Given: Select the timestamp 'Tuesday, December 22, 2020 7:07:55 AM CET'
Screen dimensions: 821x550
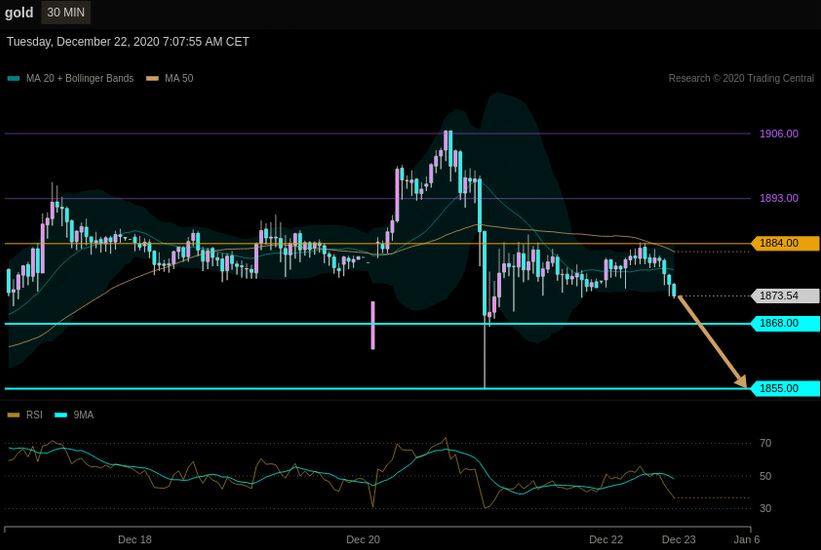Looking at the screenshot, I should [x=128, y=42].
